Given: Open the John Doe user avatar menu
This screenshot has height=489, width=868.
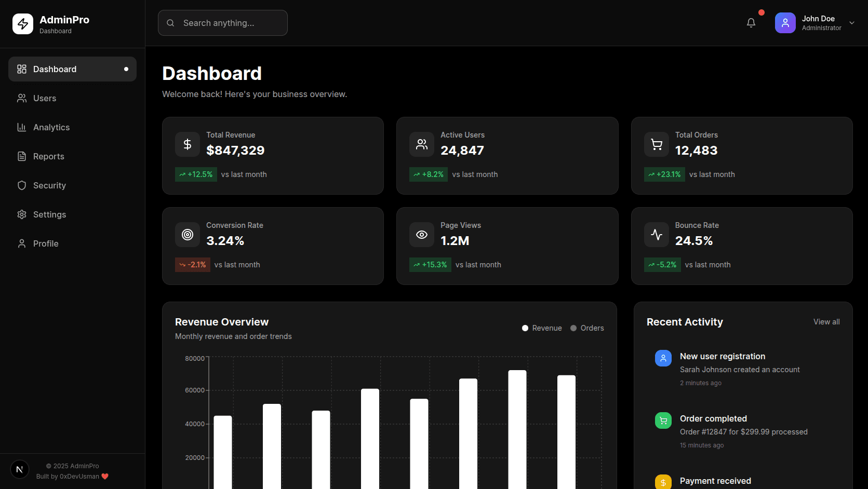Looking at the screenshot, I should (785, 23).
